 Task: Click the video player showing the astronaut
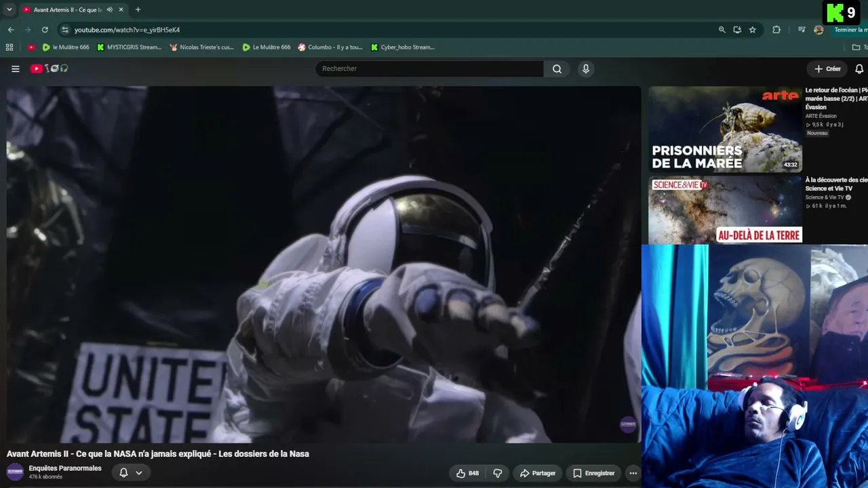[323, 264]
